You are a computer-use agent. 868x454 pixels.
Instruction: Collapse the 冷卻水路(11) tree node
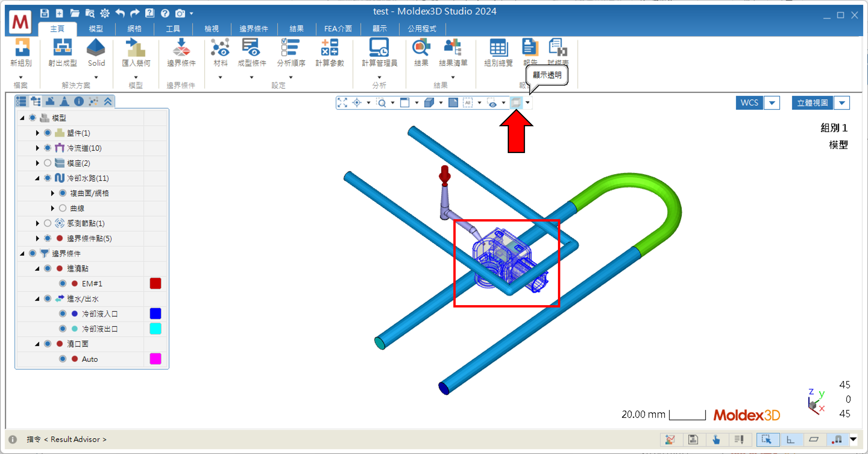click(x=37, y=178)
